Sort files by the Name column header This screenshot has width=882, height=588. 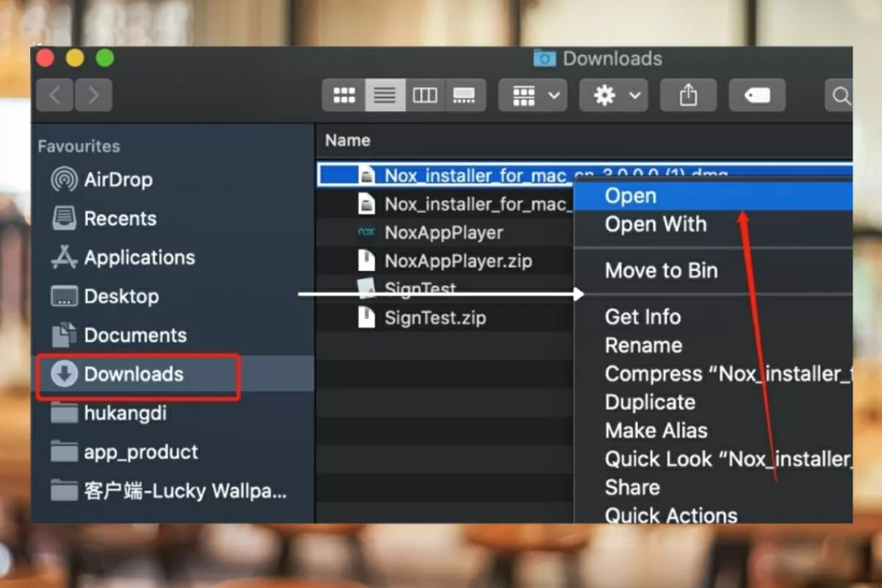pos(348,140)
